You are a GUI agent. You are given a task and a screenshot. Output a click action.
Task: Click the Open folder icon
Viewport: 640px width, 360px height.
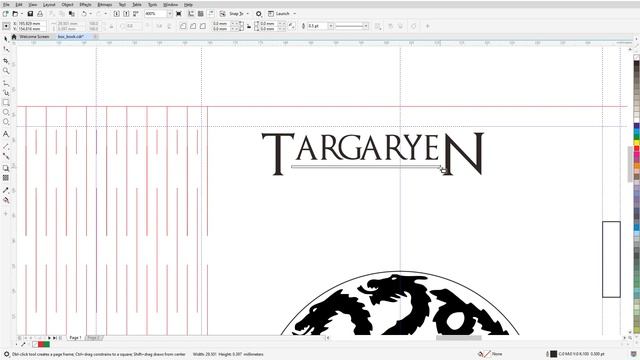(15, 14)
